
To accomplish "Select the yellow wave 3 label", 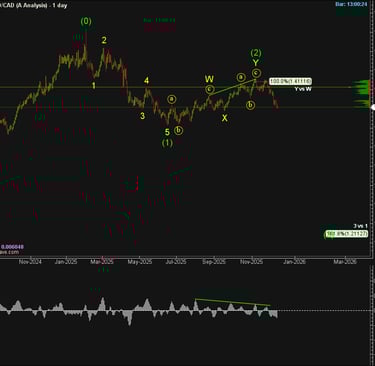I will pos(142,116).
